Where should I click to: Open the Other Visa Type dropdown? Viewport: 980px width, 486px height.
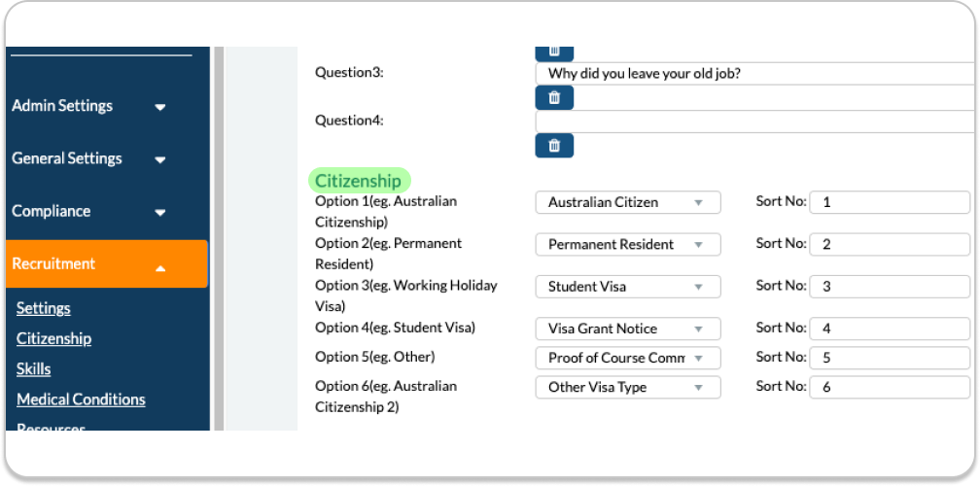tap(627, 387)
